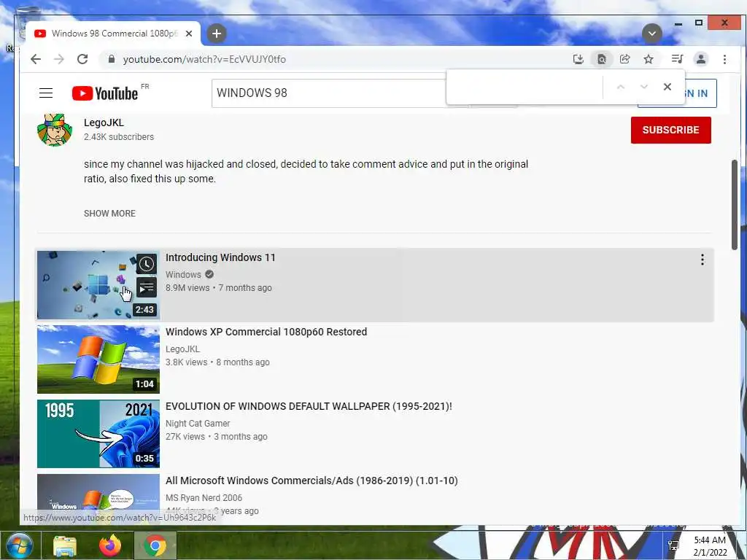
Task: Click the find bar text field
Action: click(x=525, y=87)
